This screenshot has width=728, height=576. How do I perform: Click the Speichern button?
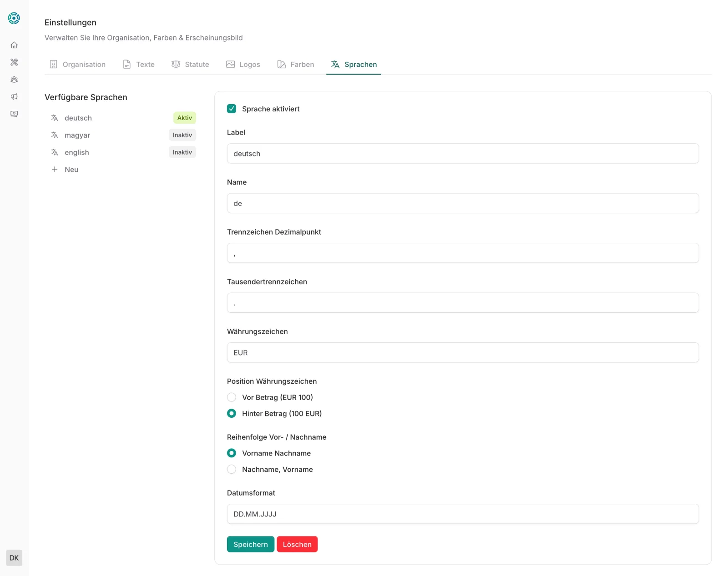coord(251,544)
